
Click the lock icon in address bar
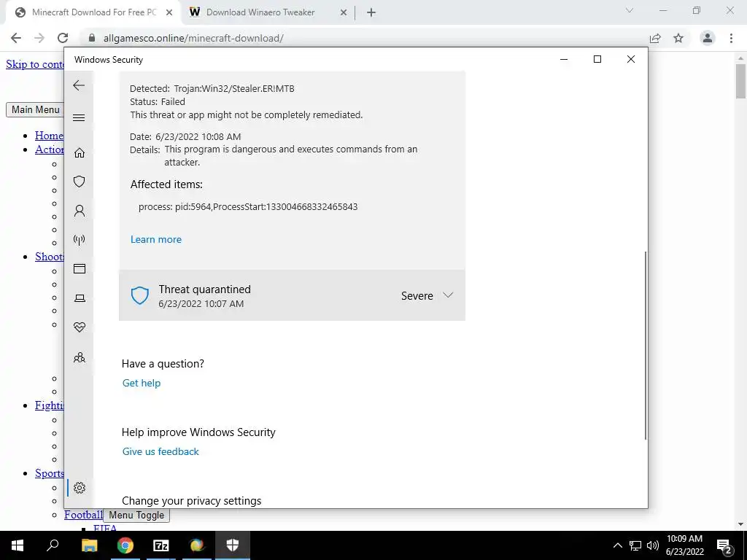click(x=92, y=38)
